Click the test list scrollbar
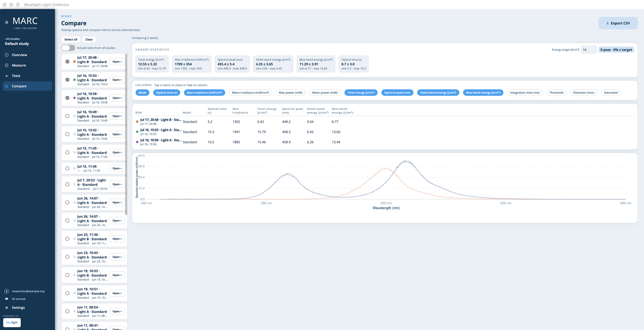The image size is (644, 330). pos(126,134)
